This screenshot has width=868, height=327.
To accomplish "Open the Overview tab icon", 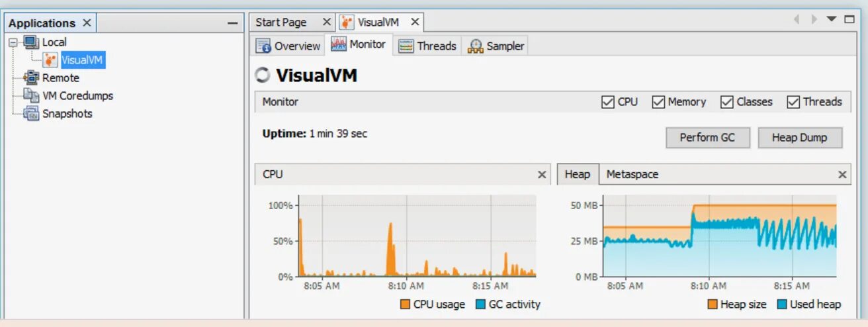I will (x=263, y=46).
